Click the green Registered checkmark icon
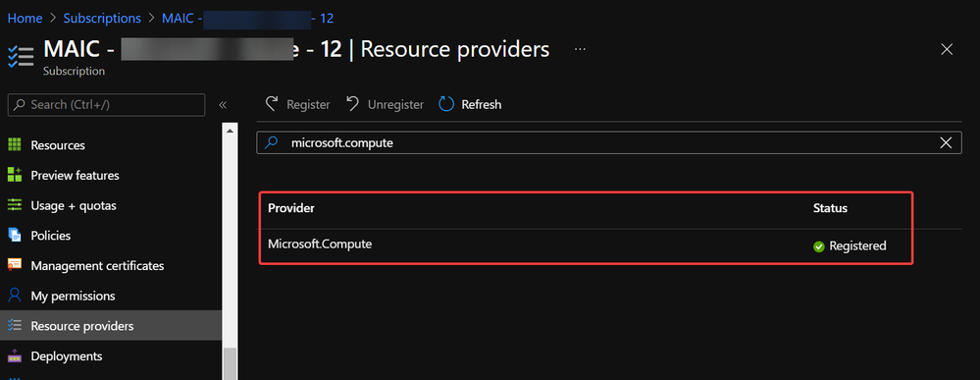Viewport: 980px width, 380px height. coord(819,246)
